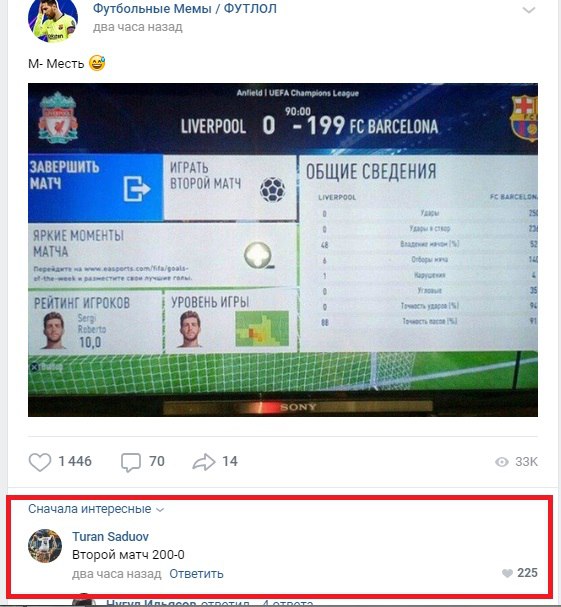
Task: Click the 1 446 likes count
Action: click(x=75, y=461)
